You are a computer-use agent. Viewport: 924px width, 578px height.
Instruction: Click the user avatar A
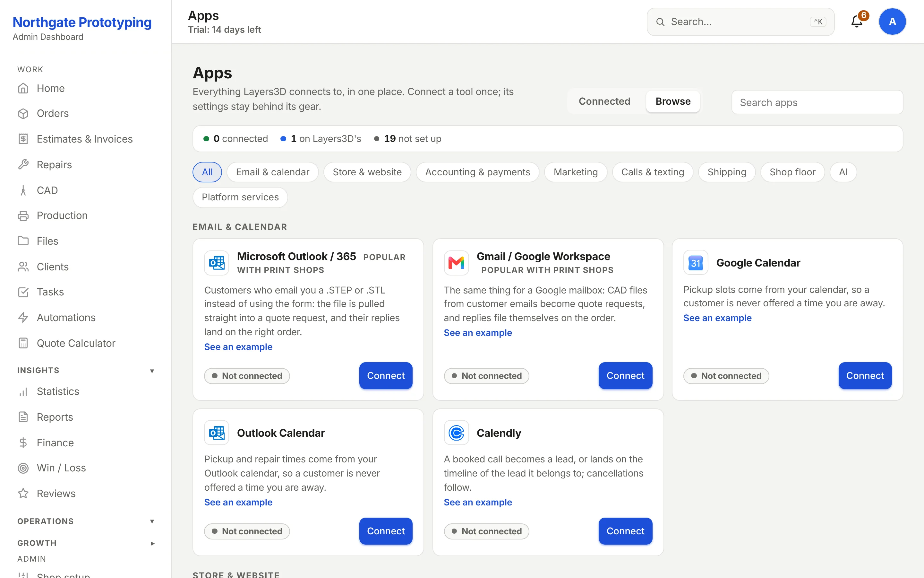pyautogui.click(x=892, y=22)
